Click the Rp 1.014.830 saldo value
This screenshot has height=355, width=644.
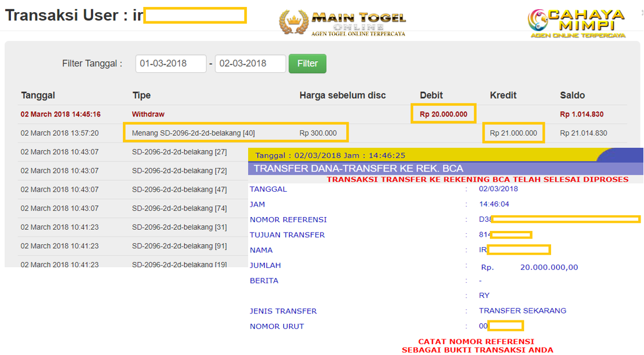point(583,114)
